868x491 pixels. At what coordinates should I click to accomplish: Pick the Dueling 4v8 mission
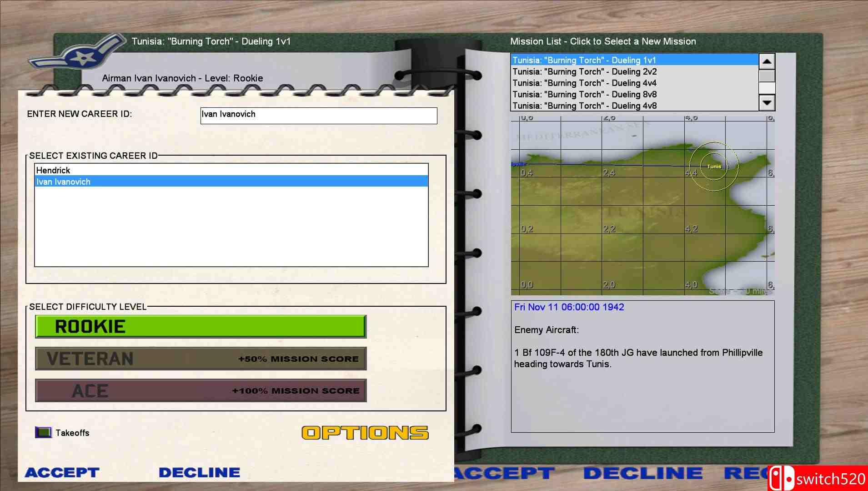pyautogui.click(x=584, y=106)
